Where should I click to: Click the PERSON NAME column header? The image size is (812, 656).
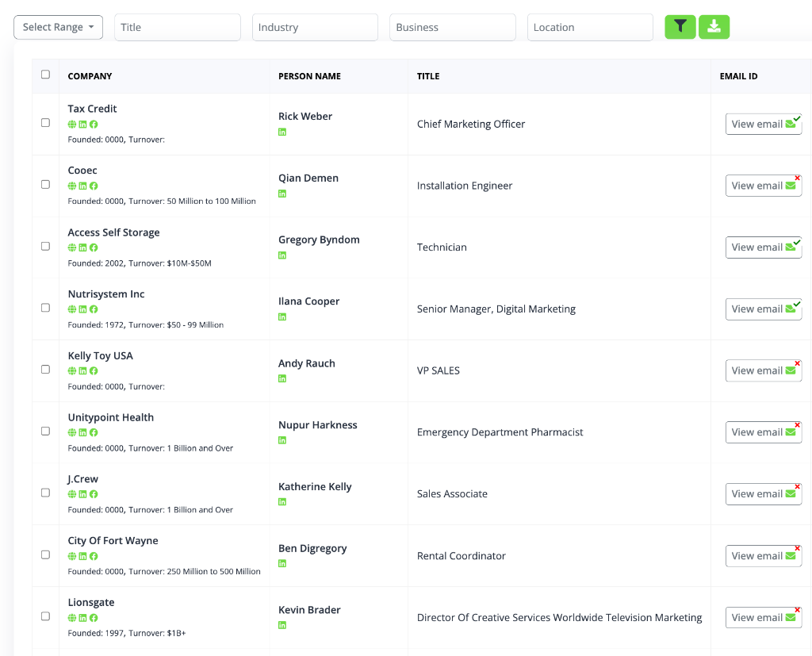[x=310, y=76]
